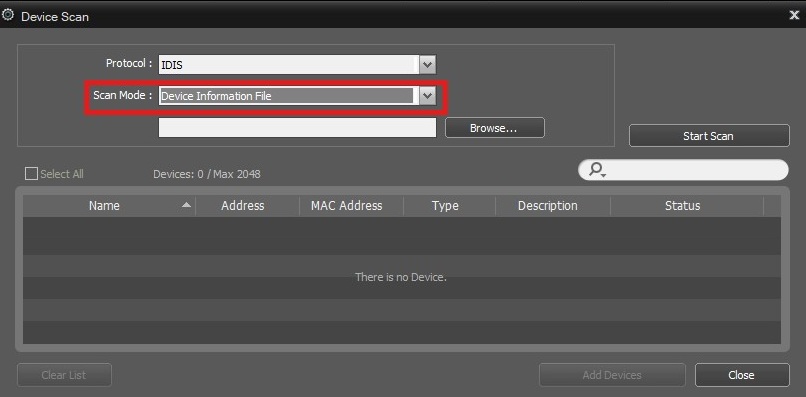806x397 pixels.
Task: Toggle the Select All checkbox
Action: (31, 174)
